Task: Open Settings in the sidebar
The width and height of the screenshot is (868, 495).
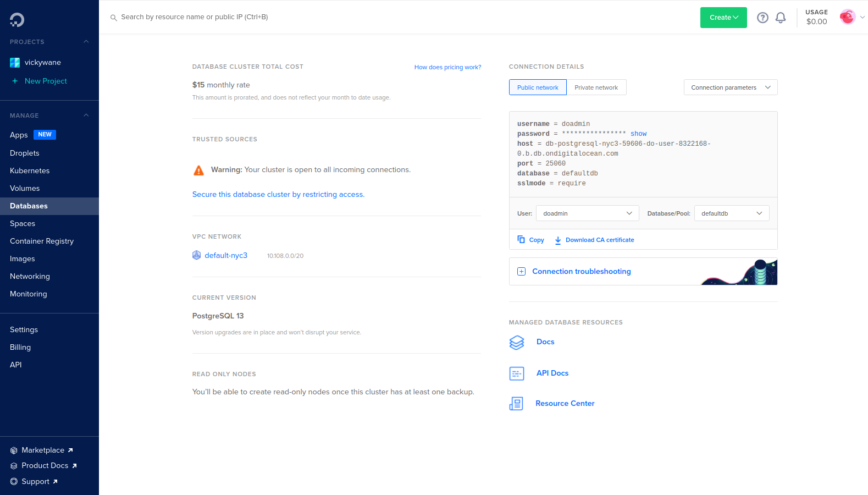Action: click(24, 330)
